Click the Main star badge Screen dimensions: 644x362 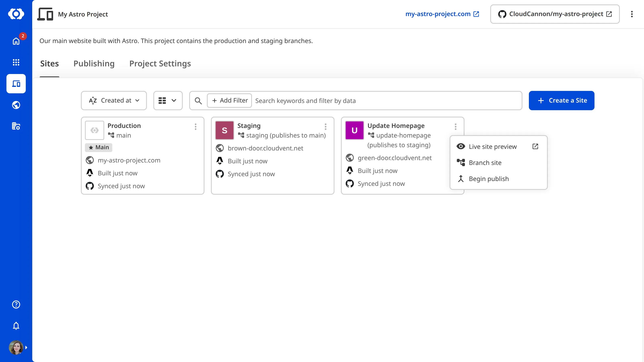99,147
